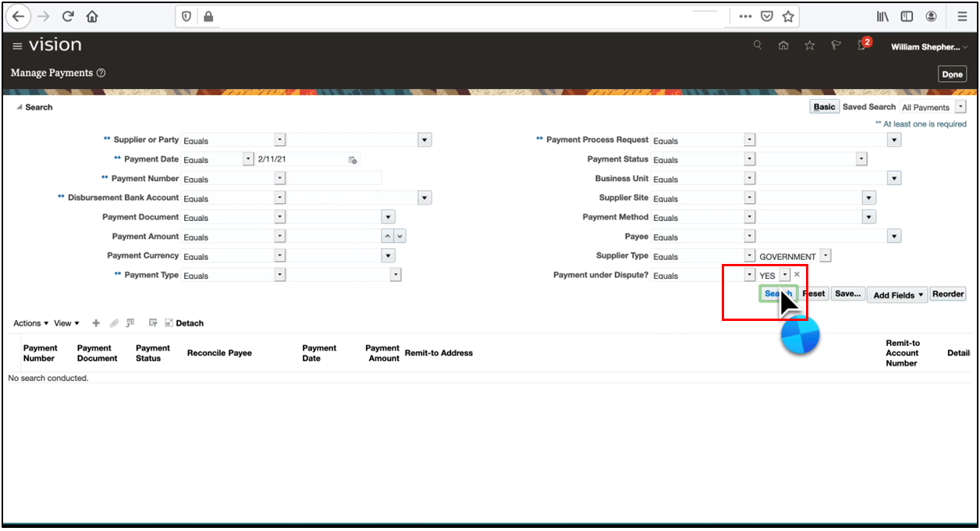This screenshot has width=980, height=531.
Task: Click the highlighted Search button
Action: point(778,294)
